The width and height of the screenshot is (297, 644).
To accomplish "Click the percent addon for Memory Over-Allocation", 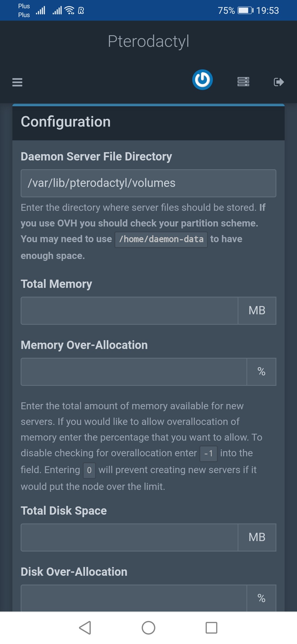I will pyautogui.click(x=261, y=372).
